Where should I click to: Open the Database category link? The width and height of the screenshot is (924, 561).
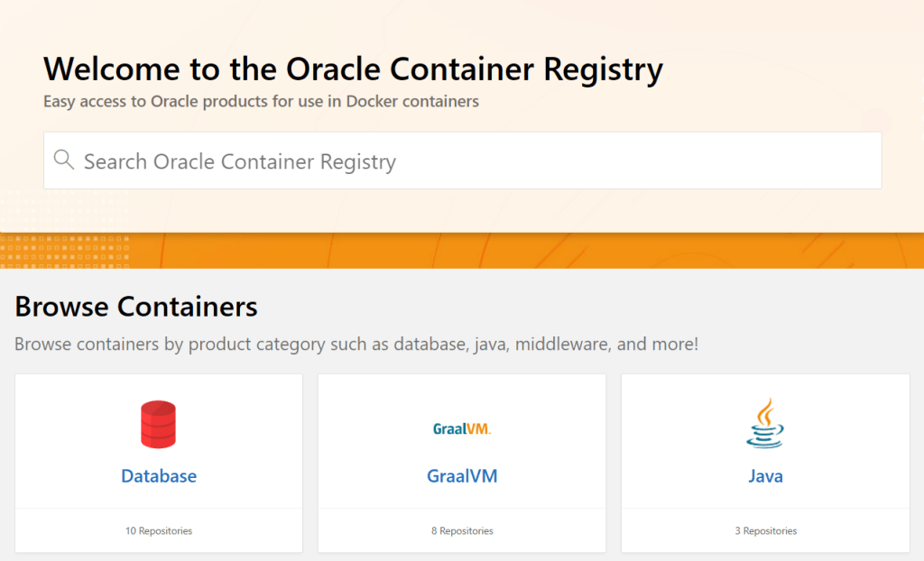pyautogui.click(x=159, y=476)
